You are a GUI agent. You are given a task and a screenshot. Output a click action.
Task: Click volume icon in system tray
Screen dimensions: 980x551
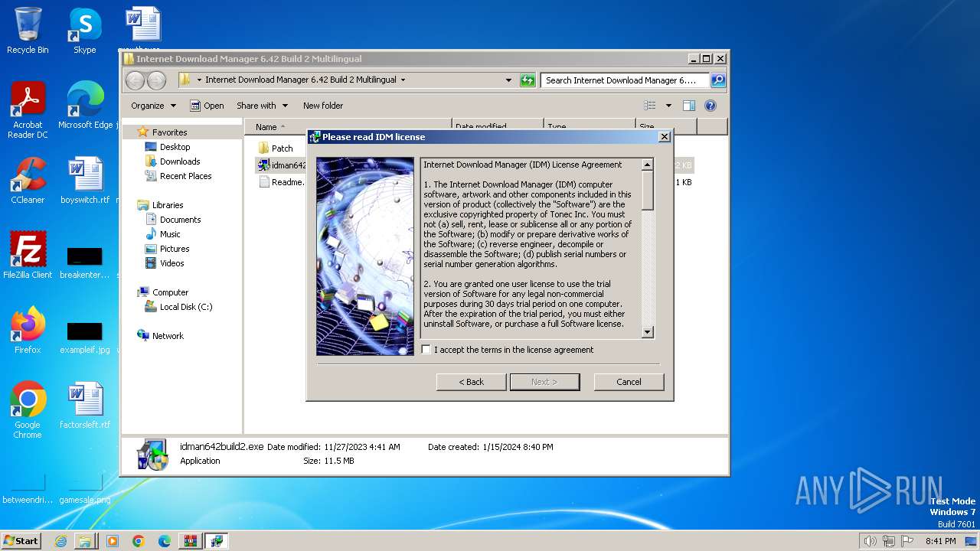click(x=871, y=541)
